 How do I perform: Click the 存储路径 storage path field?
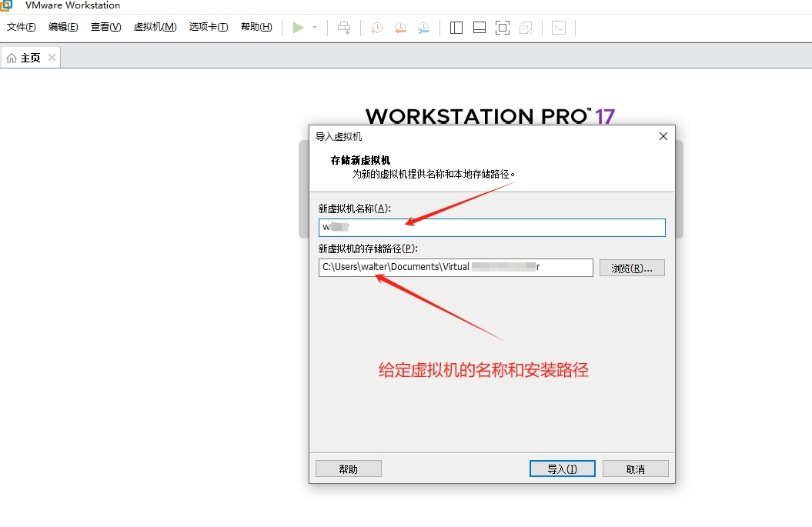click(x=456, y=267)
